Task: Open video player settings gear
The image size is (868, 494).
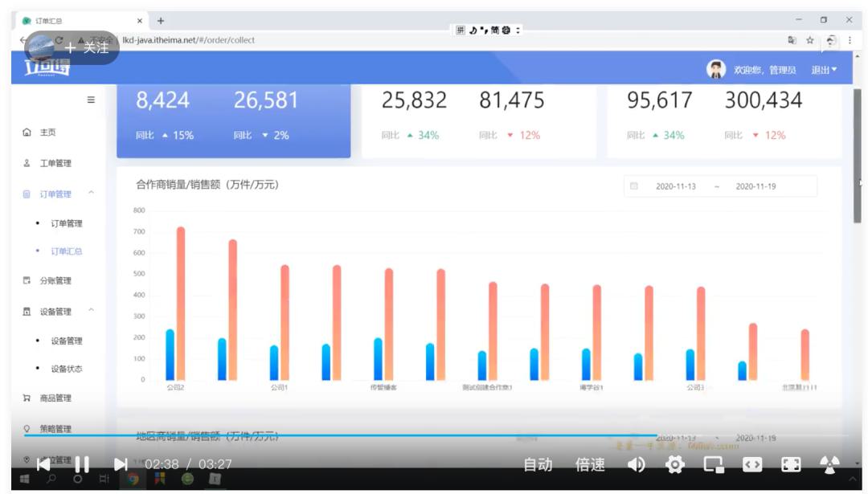Action: [675, 464]
